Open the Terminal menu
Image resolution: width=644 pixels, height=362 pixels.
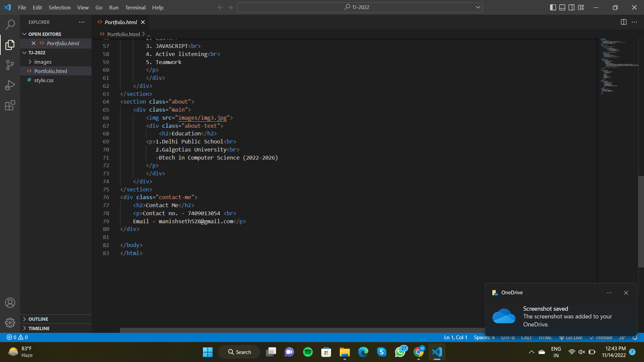pyautogui.click(x=135, y=7)
